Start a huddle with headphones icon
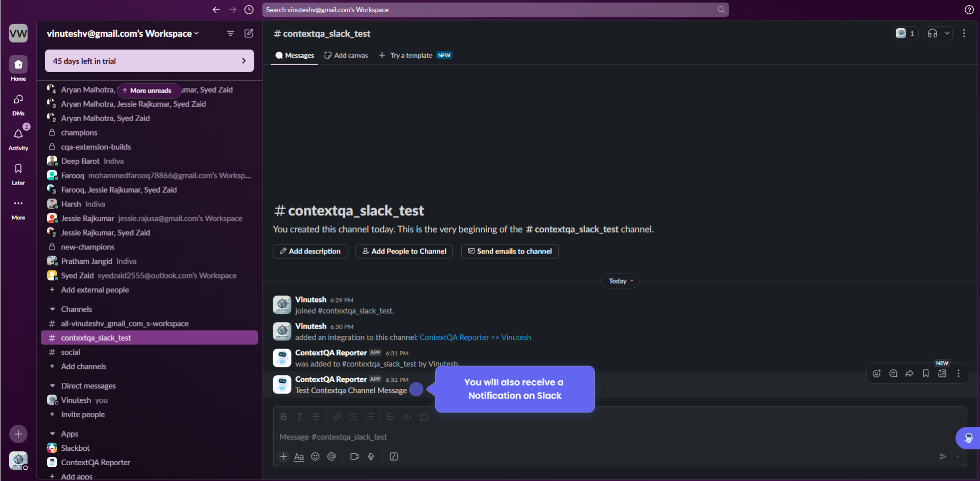The image size is (980, 481). (932, 33)
